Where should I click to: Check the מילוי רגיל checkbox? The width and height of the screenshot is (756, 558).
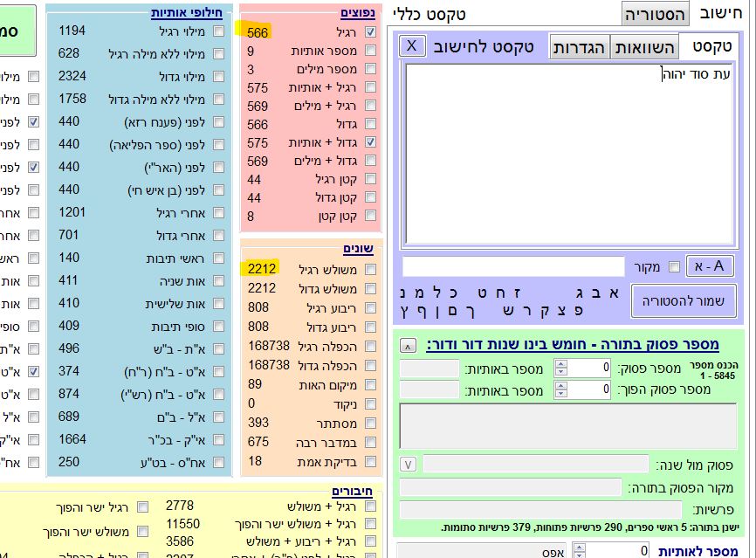tap(218, 31)
